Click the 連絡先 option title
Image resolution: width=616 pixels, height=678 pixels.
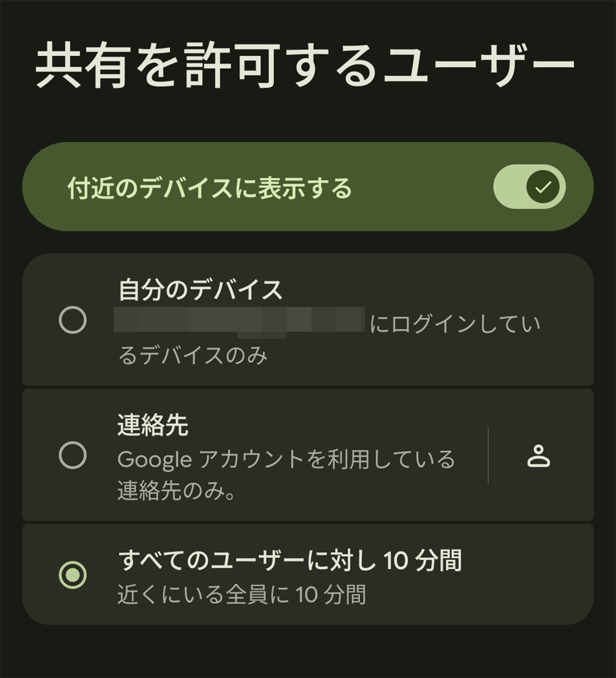pos(152,425)
